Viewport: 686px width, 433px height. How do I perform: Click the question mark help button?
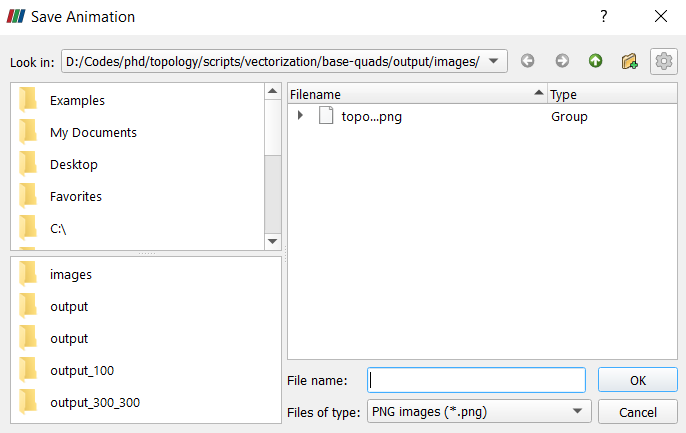point(603,17)
